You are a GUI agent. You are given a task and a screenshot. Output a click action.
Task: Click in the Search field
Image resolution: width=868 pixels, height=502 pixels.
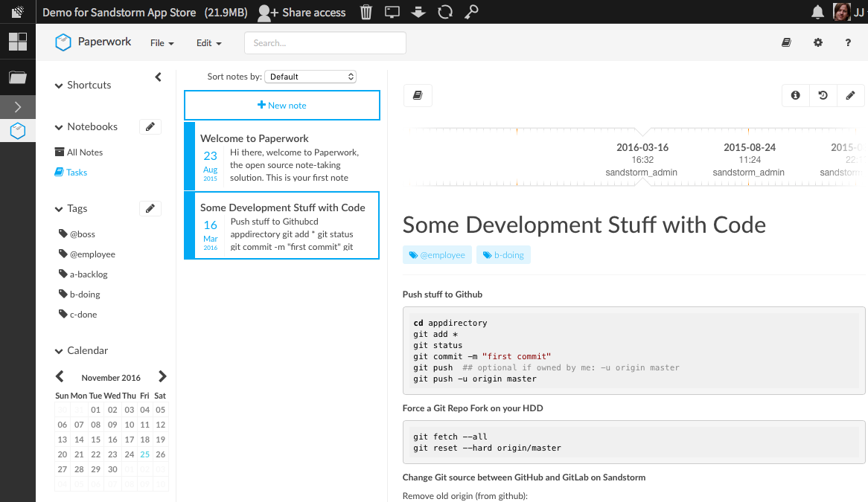pyautogui.click(x=325, y=43)
